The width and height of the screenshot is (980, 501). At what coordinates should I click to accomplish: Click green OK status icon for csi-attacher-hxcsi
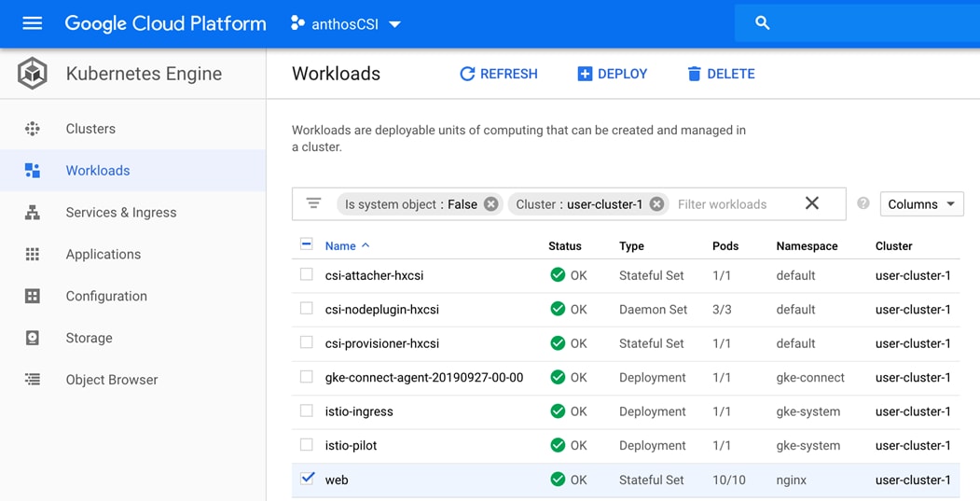pos(558,274)
